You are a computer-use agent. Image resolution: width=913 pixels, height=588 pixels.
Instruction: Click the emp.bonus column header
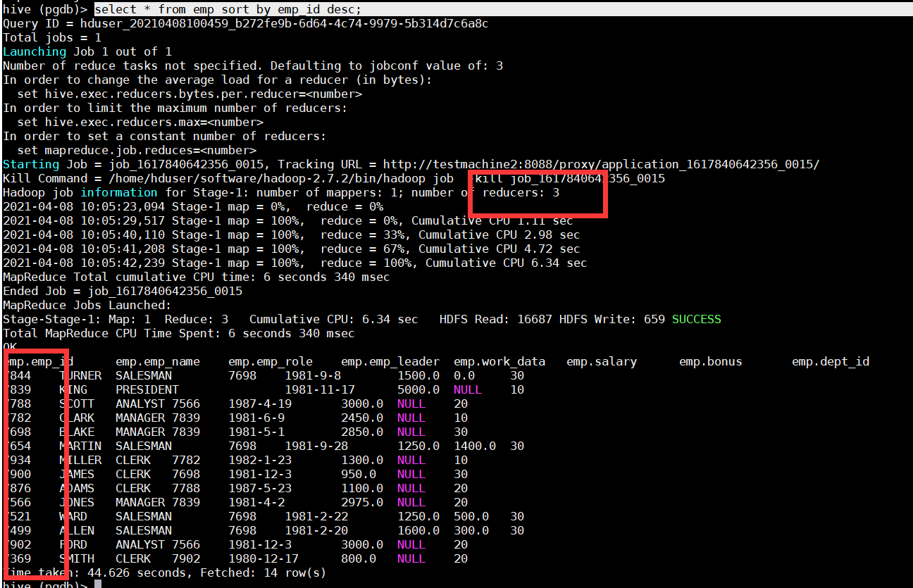(x=711, y=361)
